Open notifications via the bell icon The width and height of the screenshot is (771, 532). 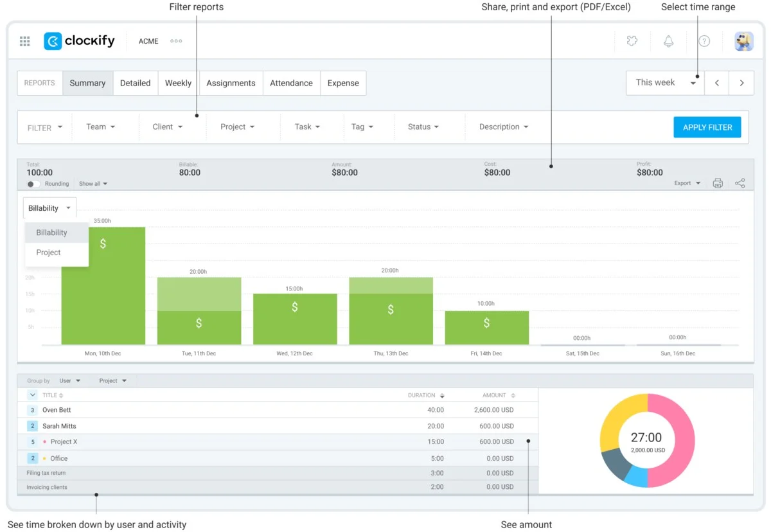click(668, 40)
